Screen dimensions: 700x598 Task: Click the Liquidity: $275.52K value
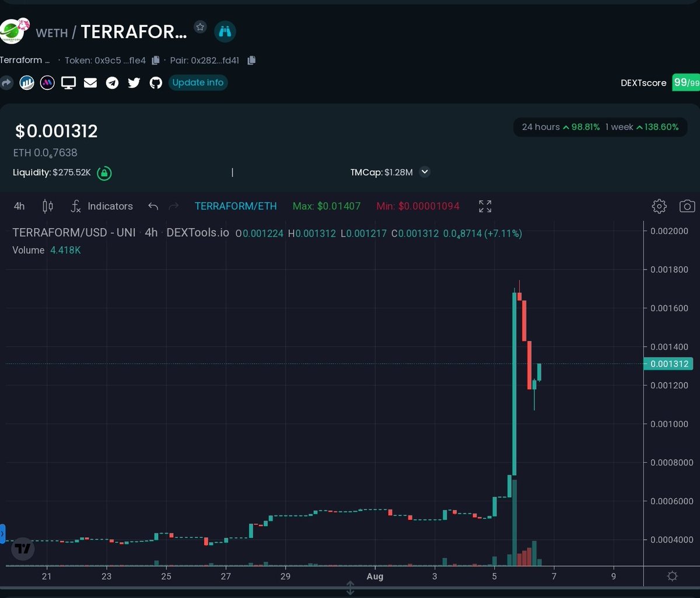pyautogui.click(x=52, y=173)
